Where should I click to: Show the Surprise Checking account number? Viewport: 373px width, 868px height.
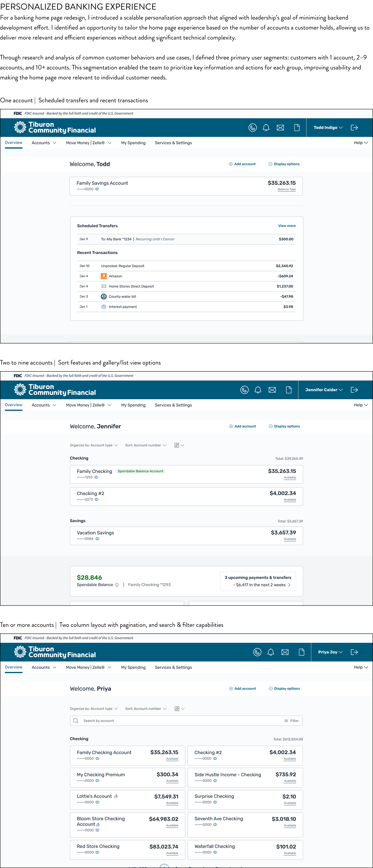tap(215, 802)
